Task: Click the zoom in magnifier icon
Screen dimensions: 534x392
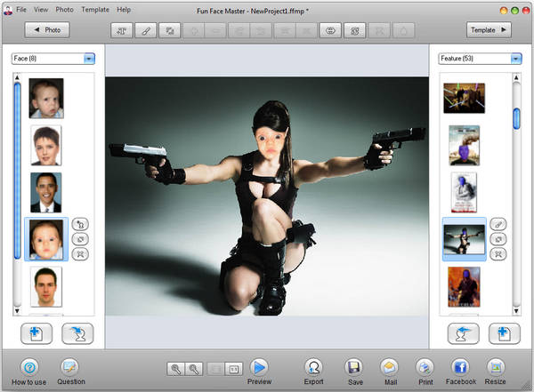Action: [x=176, y=367]
